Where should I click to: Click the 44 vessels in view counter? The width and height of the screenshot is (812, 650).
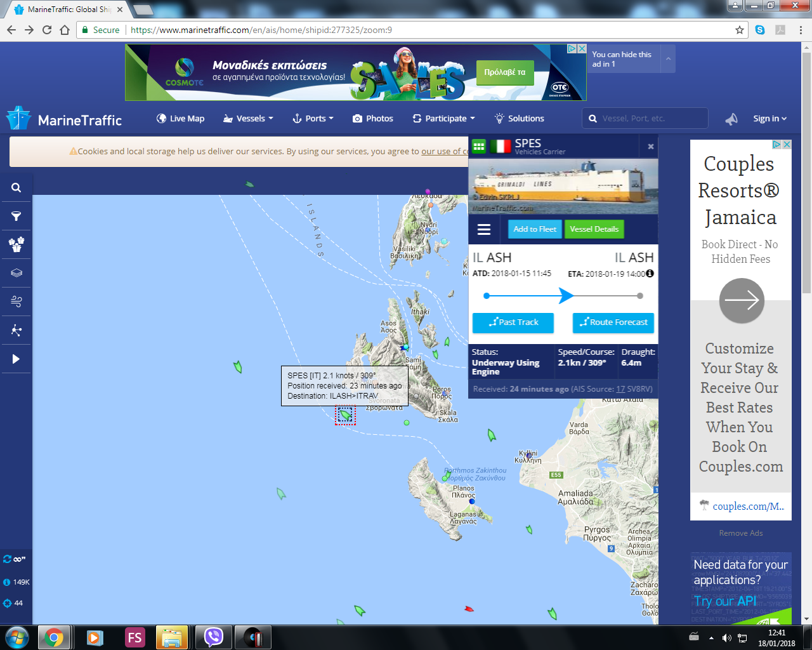tap(13, 603)
